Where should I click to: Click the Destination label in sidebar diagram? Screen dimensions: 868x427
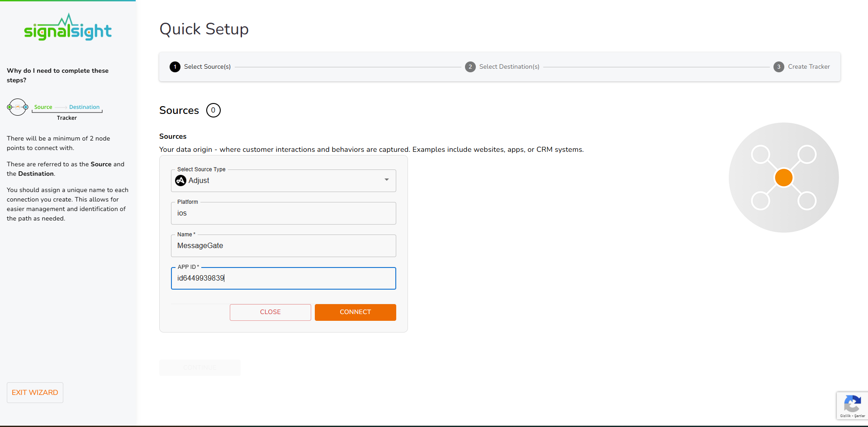(x=84, y=107)
